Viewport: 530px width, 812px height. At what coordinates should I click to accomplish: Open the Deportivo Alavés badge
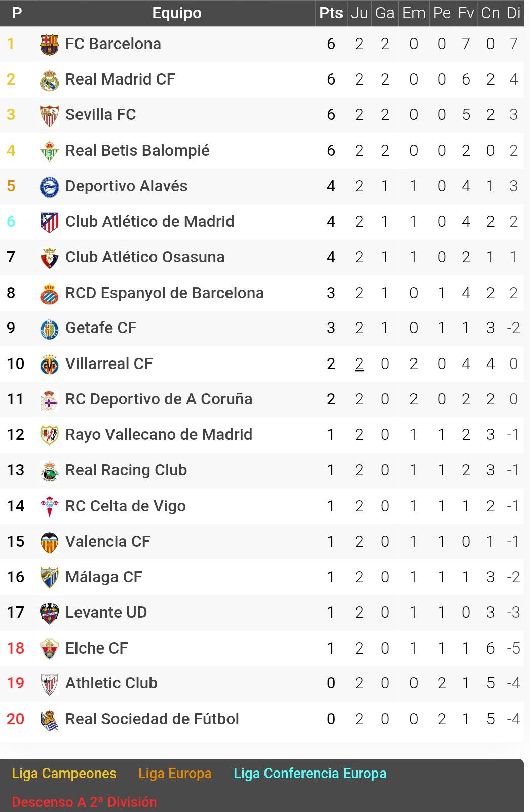[x=49, y=187]
